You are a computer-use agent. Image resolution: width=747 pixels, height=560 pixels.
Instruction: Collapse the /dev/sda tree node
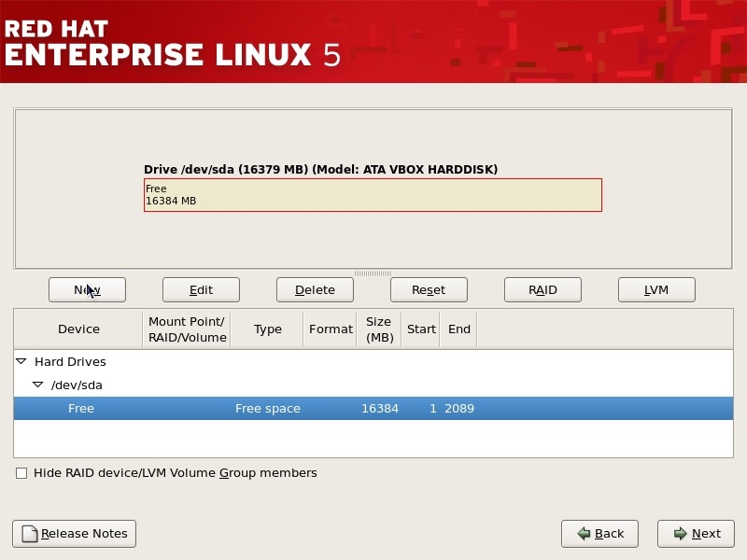point(37,385)
